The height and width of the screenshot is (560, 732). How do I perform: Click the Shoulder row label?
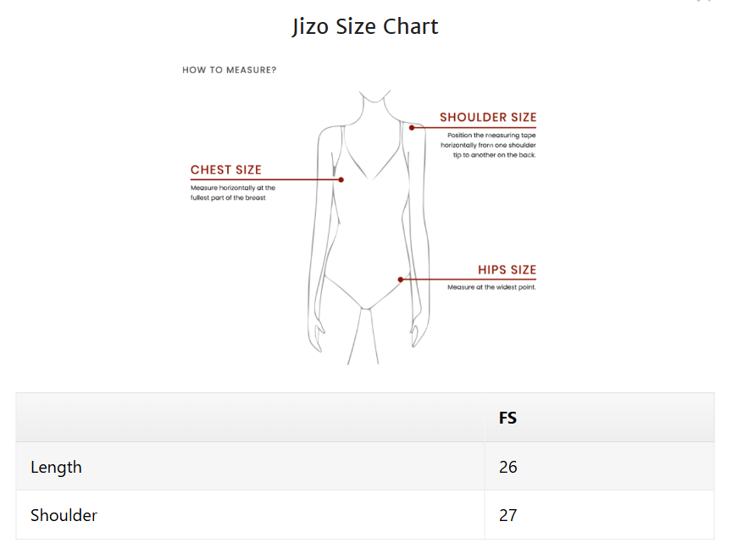(x=64, y=515)
